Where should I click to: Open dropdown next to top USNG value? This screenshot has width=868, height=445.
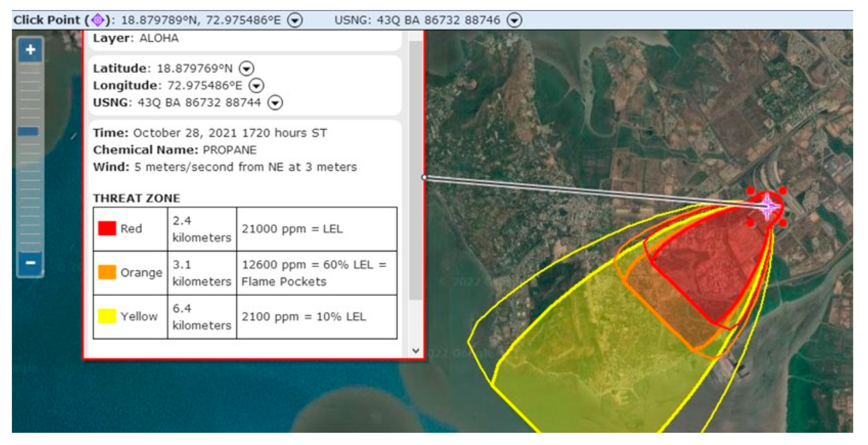514,20
